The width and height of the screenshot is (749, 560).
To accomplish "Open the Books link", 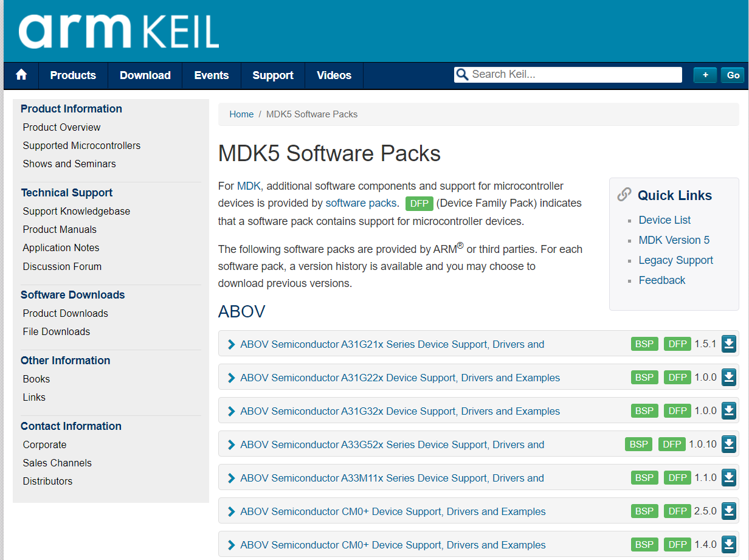I will point(36,379).
